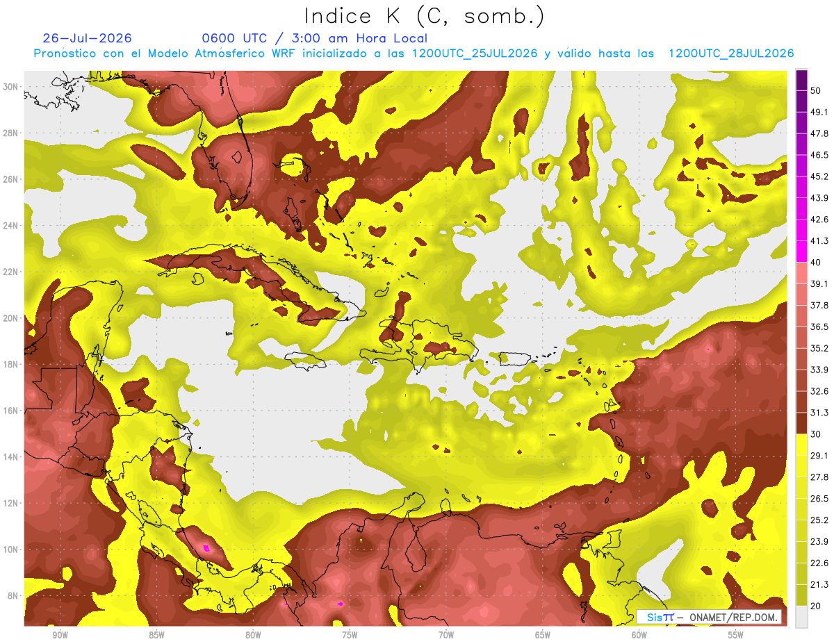Screen dimensions: 834x644
Task: Select the '43.9' colorbar label
Action: [819, 198]
